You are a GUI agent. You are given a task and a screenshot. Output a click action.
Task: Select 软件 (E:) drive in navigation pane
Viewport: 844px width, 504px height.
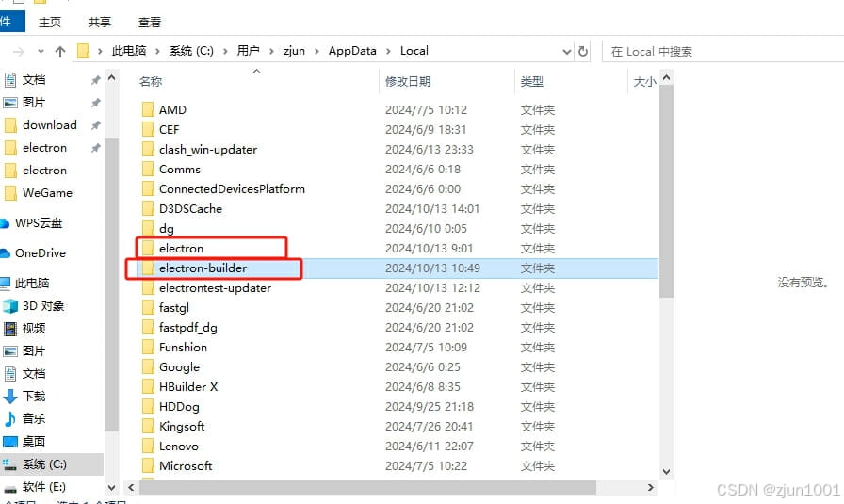pos(44,487)
